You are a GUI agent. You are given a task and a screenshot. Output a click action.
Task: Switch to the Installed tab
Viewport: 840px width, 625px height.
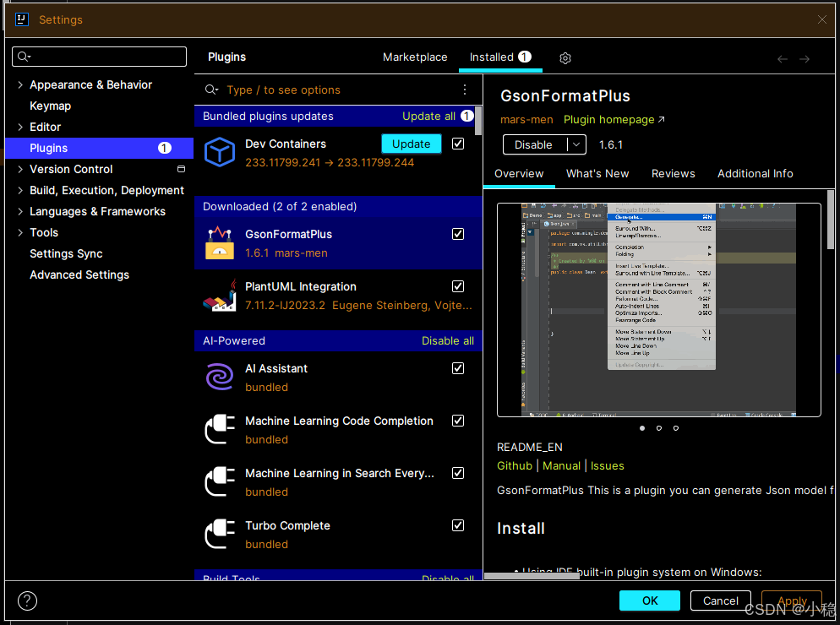[x=500, y=57]
